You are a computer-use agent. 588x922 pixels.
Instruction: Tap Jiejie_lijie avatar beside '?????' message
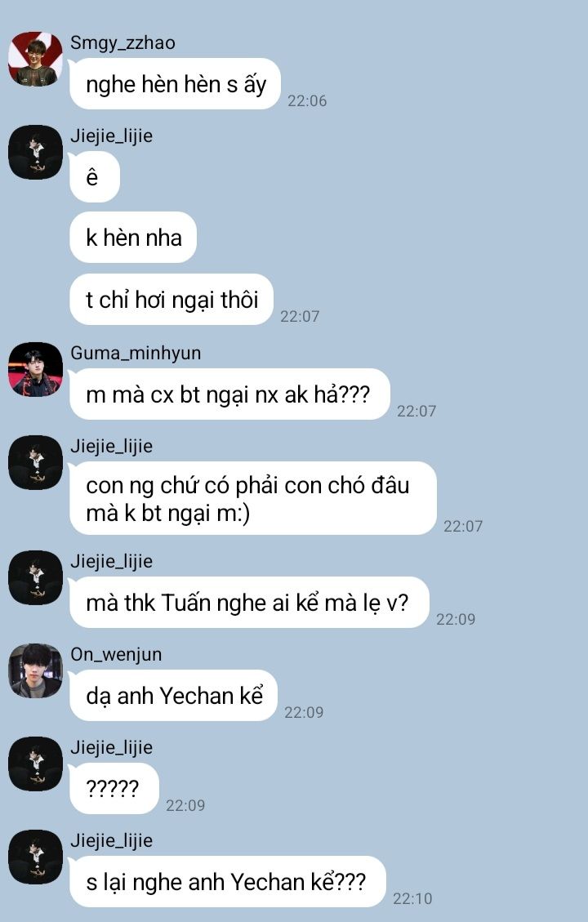35,764
